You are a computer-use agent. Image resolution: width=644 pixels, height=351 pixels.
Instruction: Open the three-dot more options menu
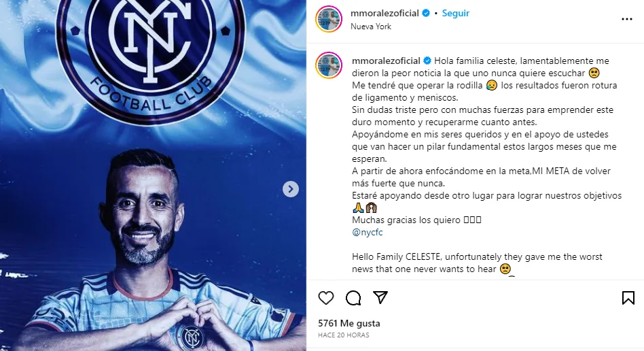pyautogui.click(x=627, y=19)
